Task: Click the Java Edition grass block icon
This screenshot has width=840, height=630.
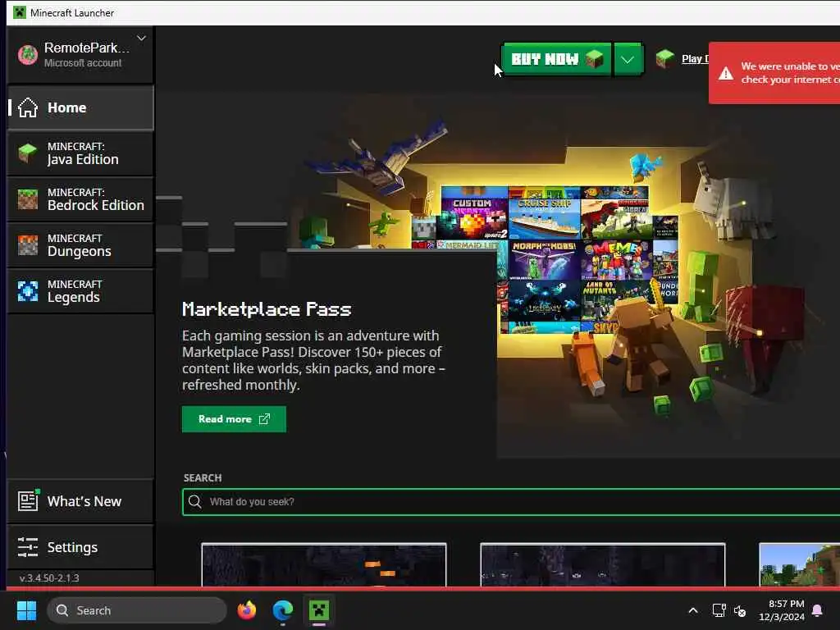Action: [28, 153]
